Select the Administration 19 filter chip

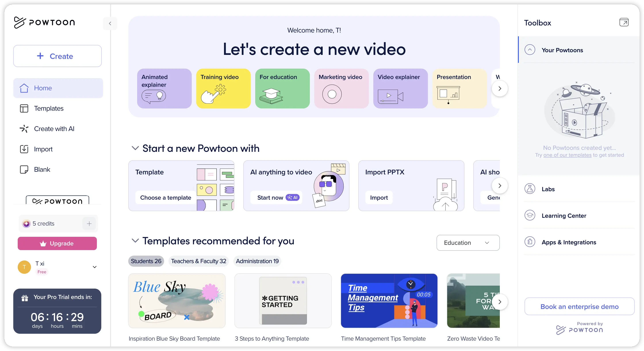pyautogui.click(x=257, y=261)
